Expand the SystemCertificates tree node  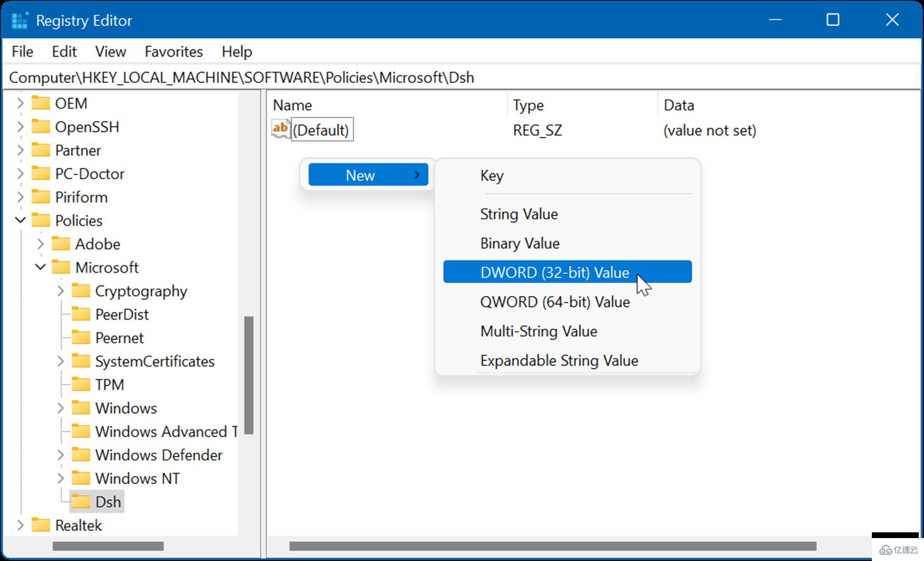click(x=60, y=361)
